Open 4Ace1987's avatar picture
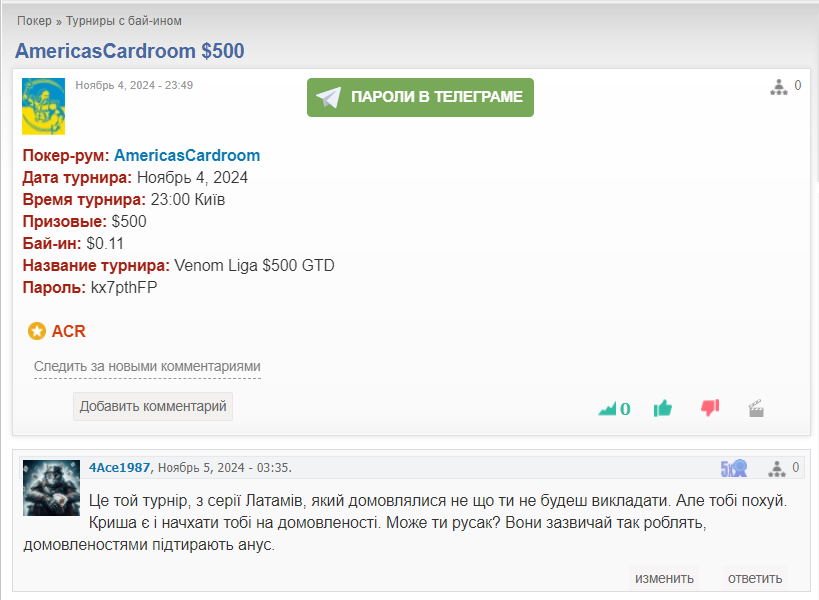This screenshot has height=600, width=819. pyautogui.click(x=51, y=488)
